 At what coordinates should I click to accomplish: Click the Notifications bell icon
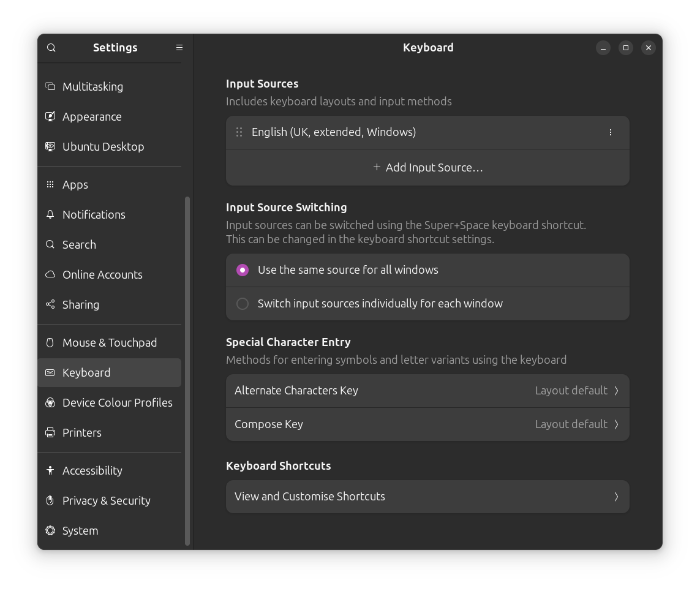(x=50, y=214)
